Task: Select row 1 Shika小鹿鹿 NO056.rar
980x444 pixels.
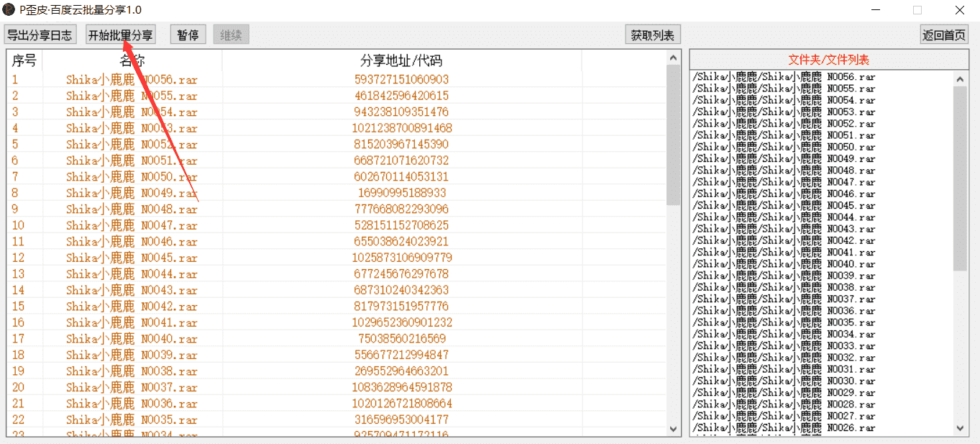Action: [132, 80]
